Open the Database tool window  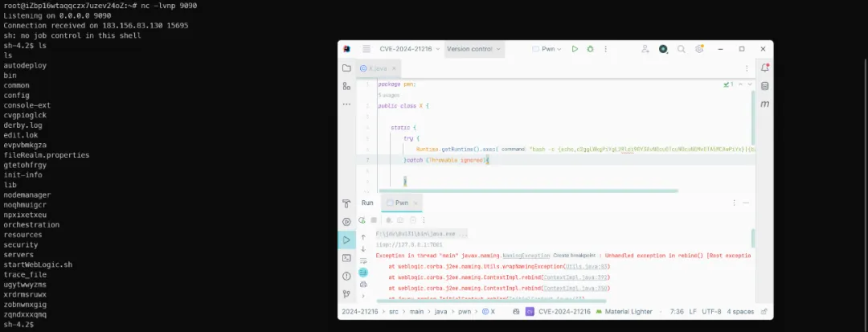tap(764, 86)
